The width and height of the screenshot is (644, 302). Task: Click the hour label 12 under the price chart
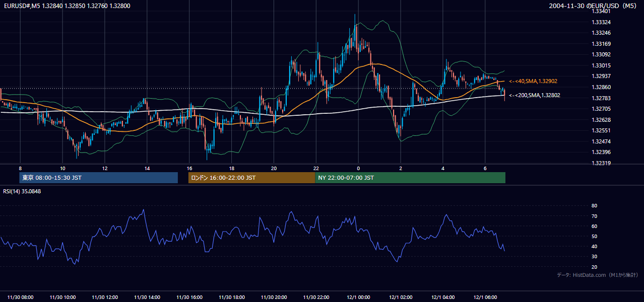[104, 168]
